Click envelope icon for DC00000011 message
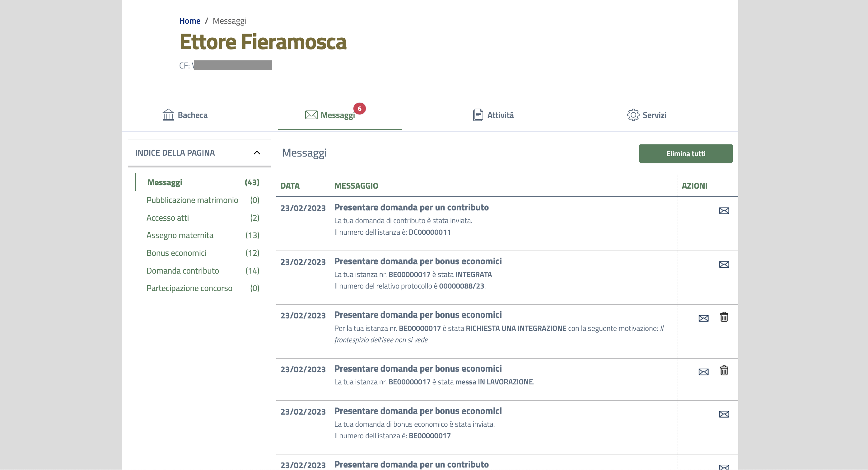This screenshot has width=868, height=470. [724, 211]
